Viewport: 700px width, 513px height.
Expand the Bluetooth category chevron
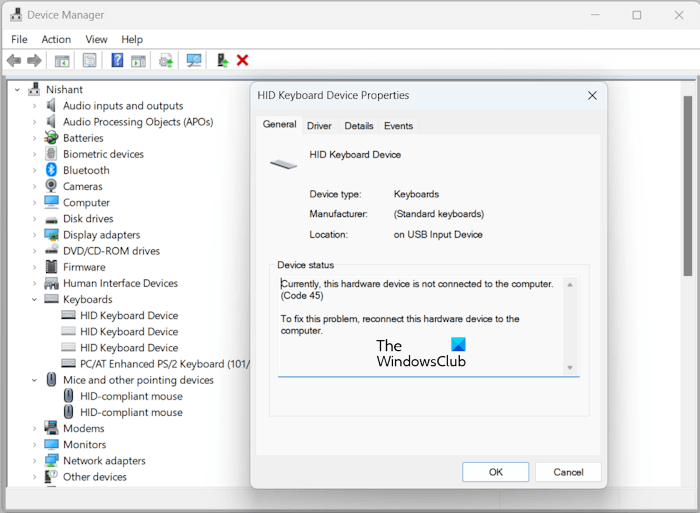(x=34, y=170)
